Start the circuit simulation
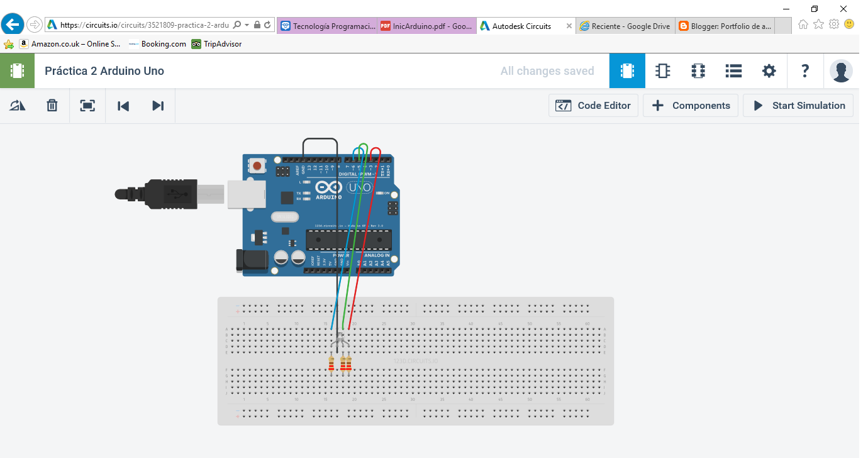Image resolution: width=868 pixels, height=458 pixels. coord(798,105)
